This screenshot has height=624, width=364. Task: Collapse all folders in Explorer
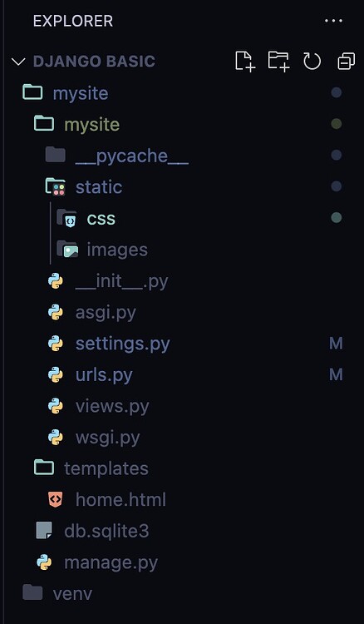click(346, 62)
